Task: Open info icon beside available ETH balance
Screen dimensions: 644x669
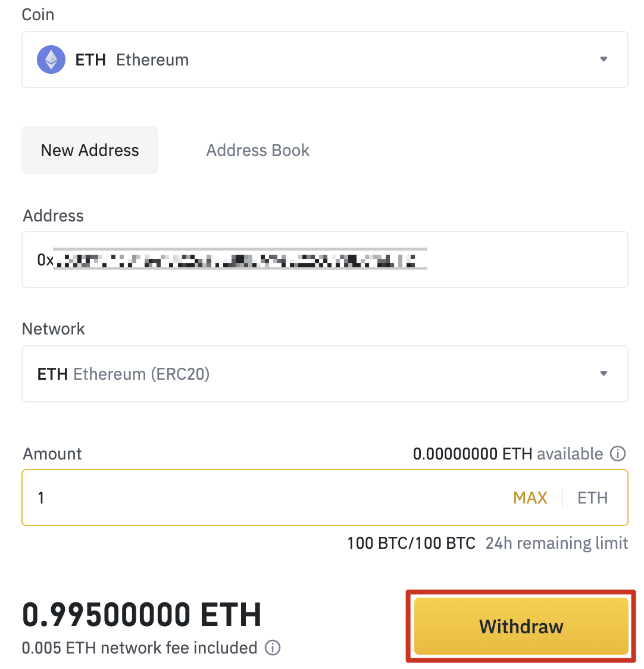Action: (618, 454)
